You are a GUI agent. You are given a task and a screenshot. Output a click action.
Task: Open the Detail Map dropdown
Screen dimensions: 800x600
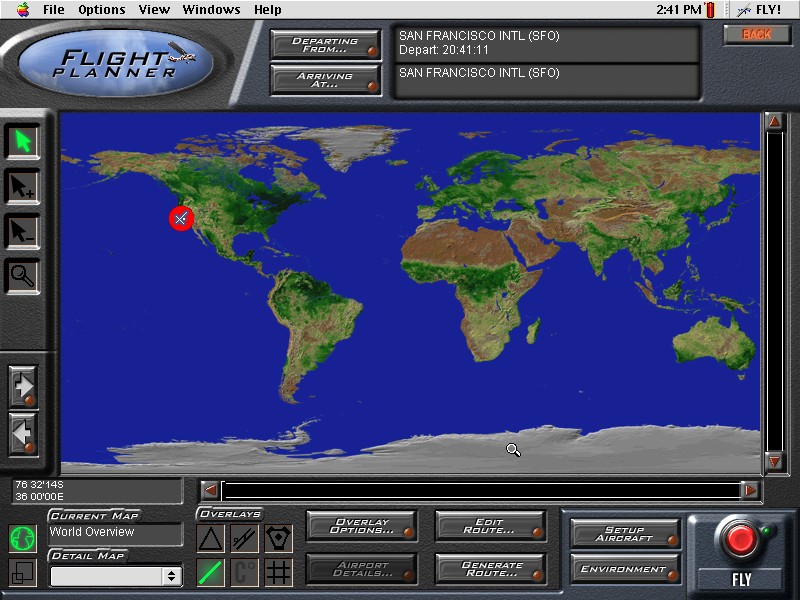coord(116,577)
